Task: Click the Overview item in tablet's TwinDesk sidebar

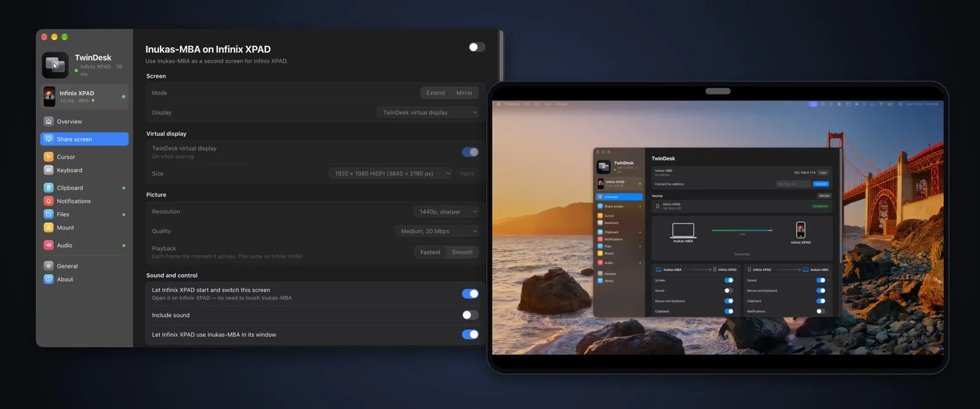Action: (x=619, y=197)
